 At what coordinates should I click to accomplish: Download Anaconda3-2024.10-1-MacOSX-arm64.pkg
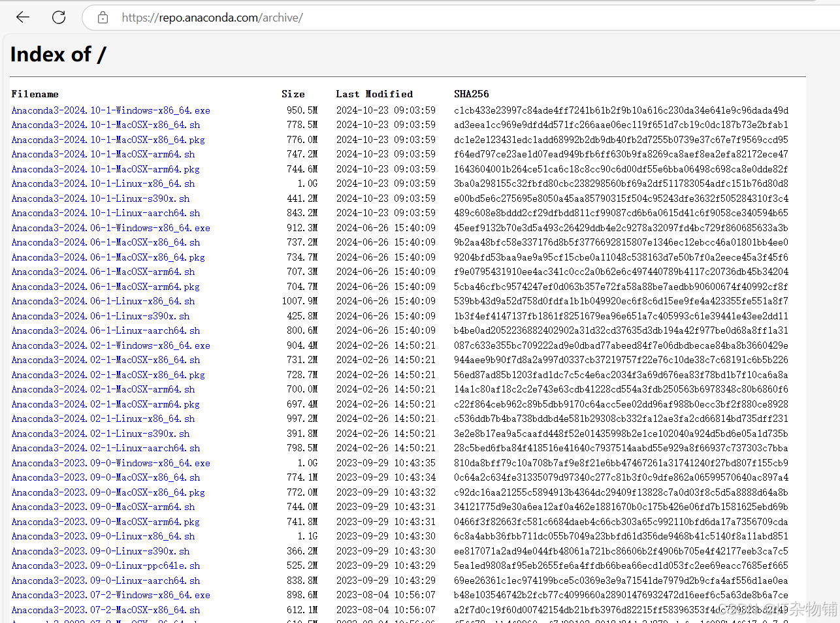[x=105, y=169]
